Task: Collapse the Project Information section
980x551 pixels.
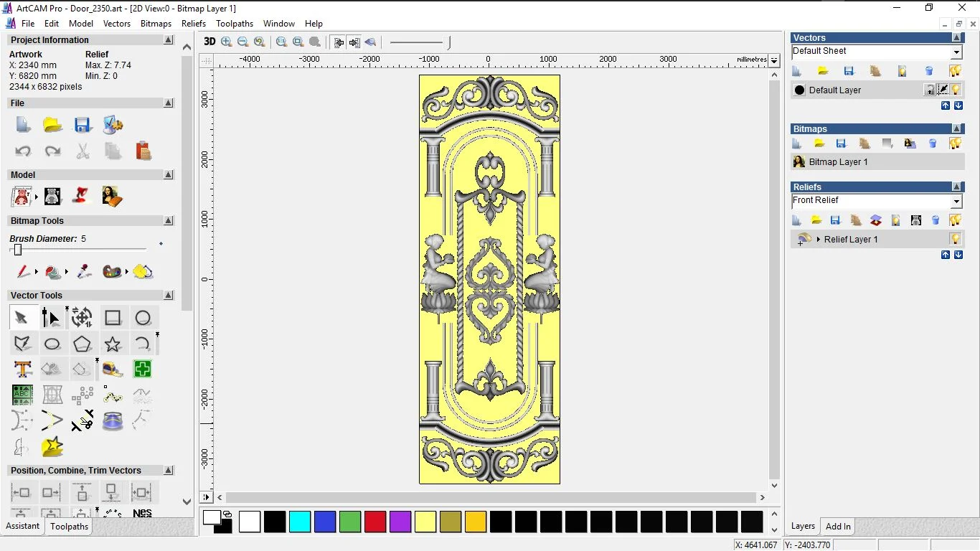Action: (x=169, y=40)
